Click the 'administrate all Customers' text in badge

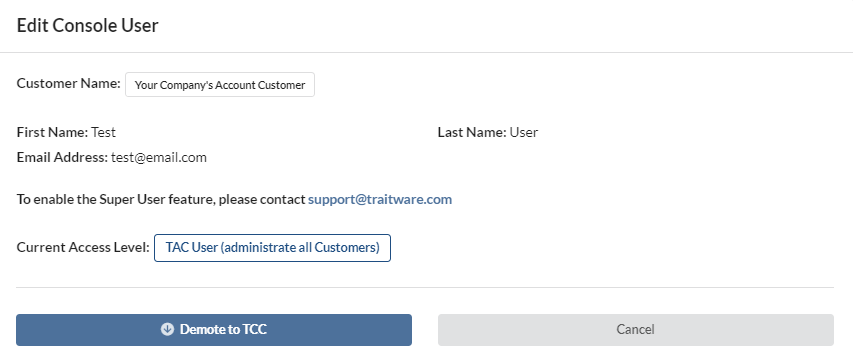[300, 248]
